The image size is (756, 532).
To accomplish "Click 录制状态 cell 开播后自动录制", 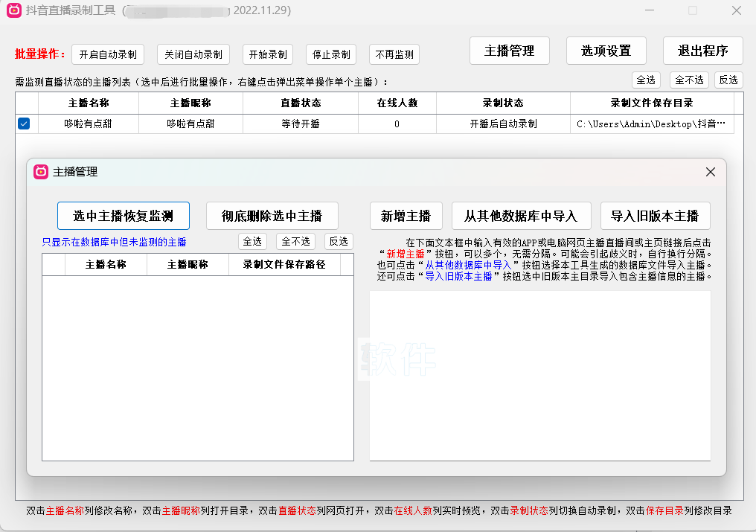I will 503,124.
